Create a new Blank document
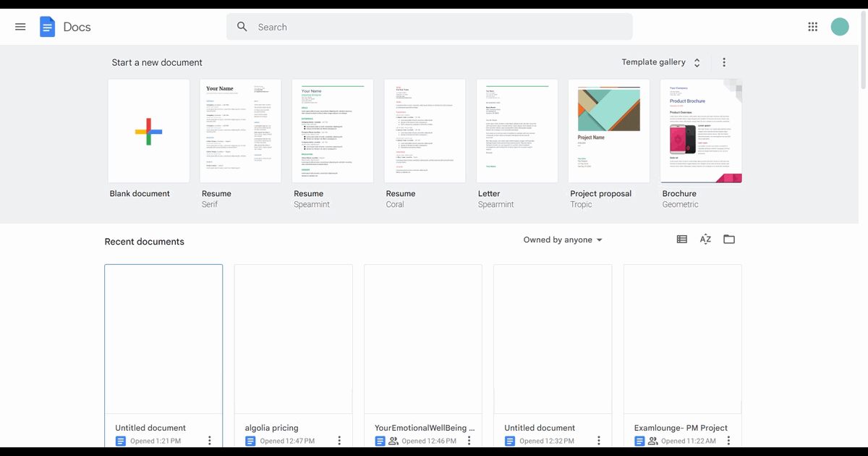This screenshot has width=868, height=456. pyautogui.click(x=149, y=131)
